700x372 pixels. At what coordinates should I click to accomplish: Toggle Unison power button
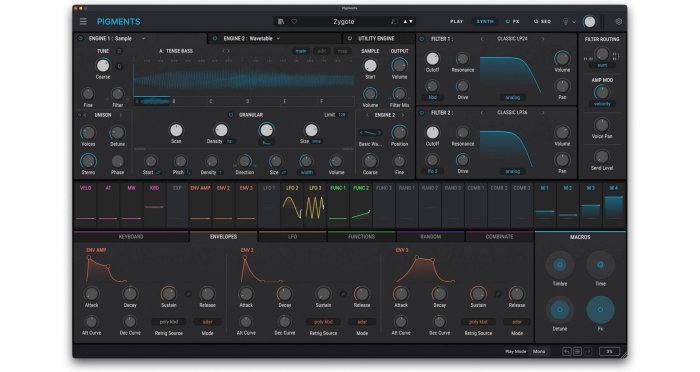point(80,115)
